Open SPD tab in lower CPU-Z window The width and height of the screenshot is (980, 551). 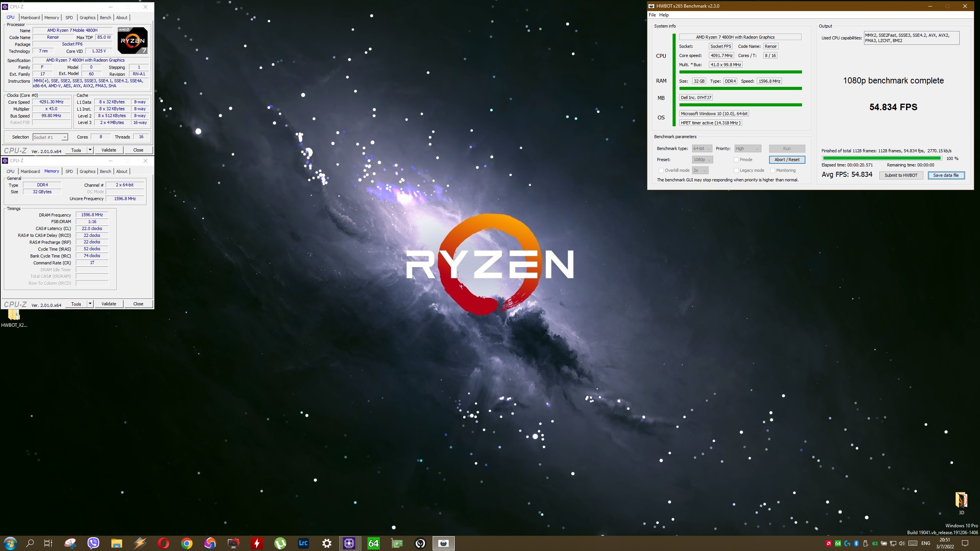click(69, 171)
